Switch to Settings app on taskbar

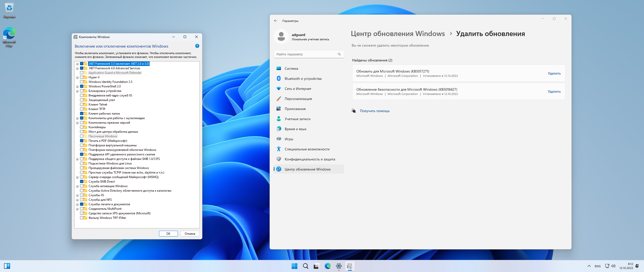(339, 266)
